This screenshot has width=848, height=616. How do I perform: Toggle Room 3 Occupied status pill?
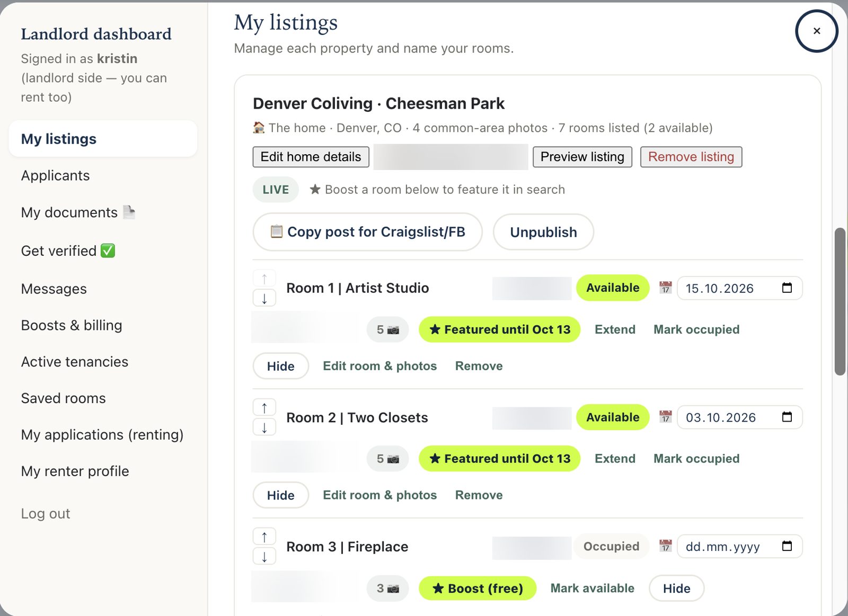(612, 547)
